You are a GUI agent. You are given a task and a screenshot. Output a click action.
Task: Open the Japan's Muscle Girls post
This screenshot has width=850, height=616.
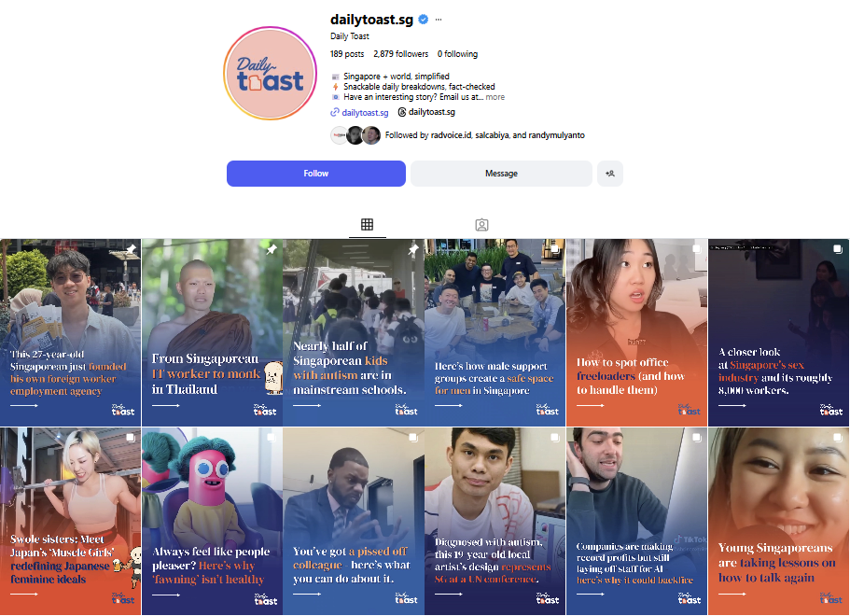tap(71, 521)
